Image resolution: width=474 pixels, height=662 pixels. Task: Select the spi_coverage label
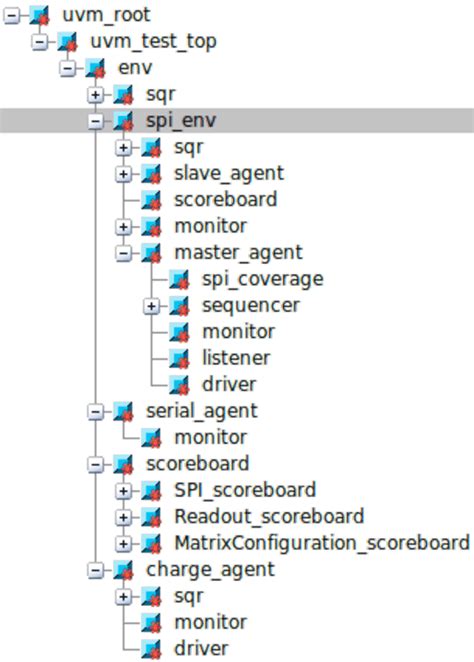pyautogui.click(x=263, y=280)
